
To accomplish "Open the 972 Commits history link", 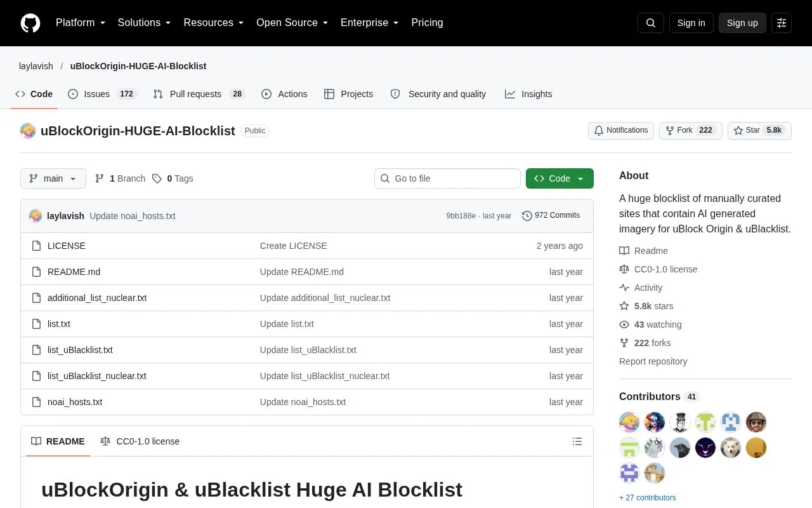I will [551, 216].
